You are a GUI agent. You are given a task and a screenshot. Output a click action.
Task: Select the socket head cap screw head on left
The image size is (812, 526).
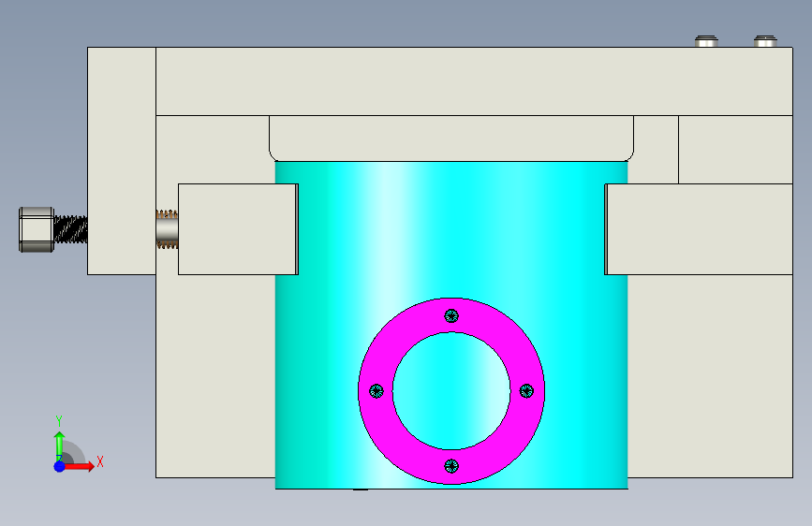37,230
